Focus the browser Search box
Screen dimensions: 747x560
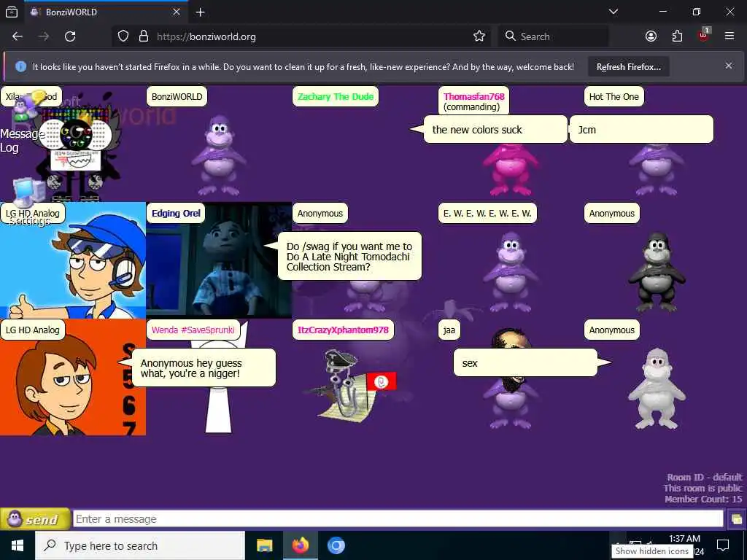(x=553, y=36)
